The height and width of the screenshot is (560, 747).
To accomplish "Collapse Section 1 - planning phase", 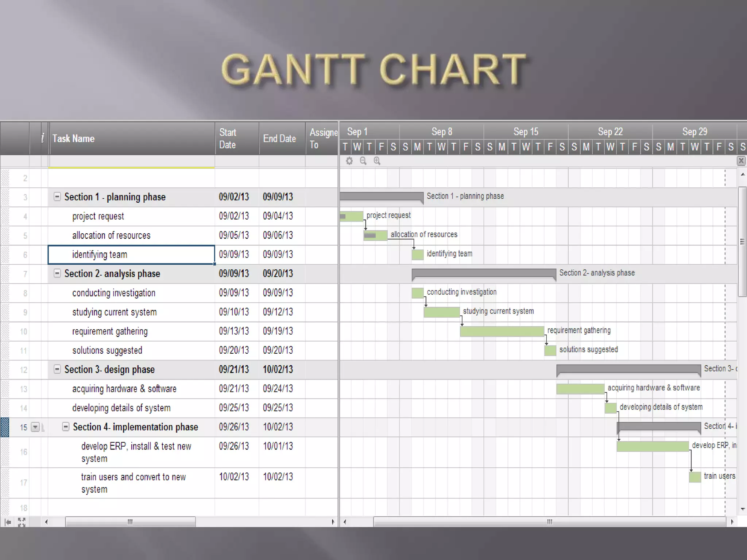I will [x=57, y=197].
